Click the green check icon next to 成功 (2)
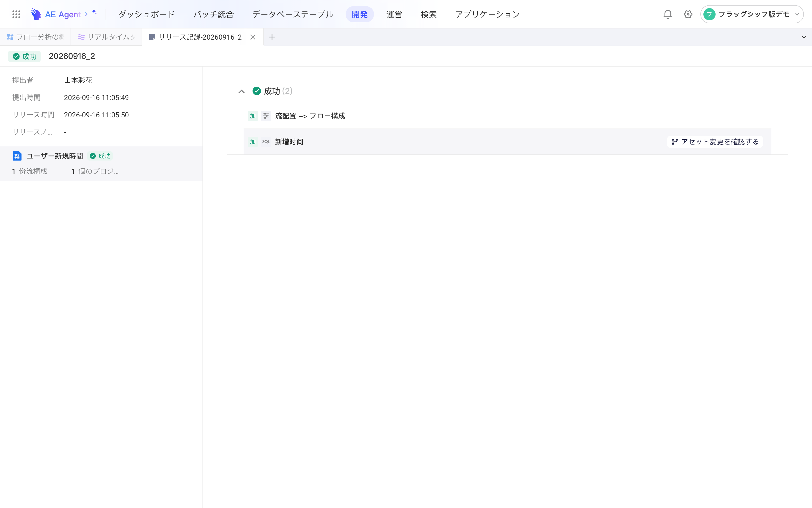The height and width of the screenshot is (508, 812). point(257,91)
